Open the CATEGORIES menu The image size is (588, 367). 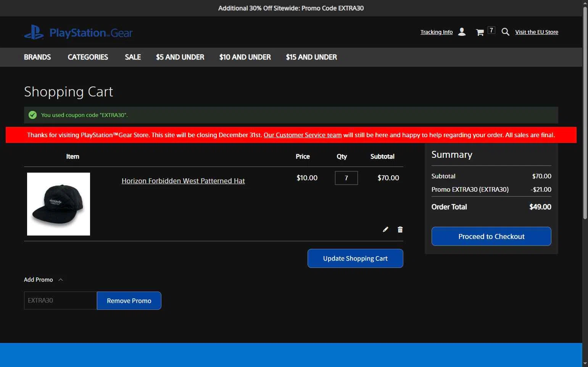click(x=88, y=57)
